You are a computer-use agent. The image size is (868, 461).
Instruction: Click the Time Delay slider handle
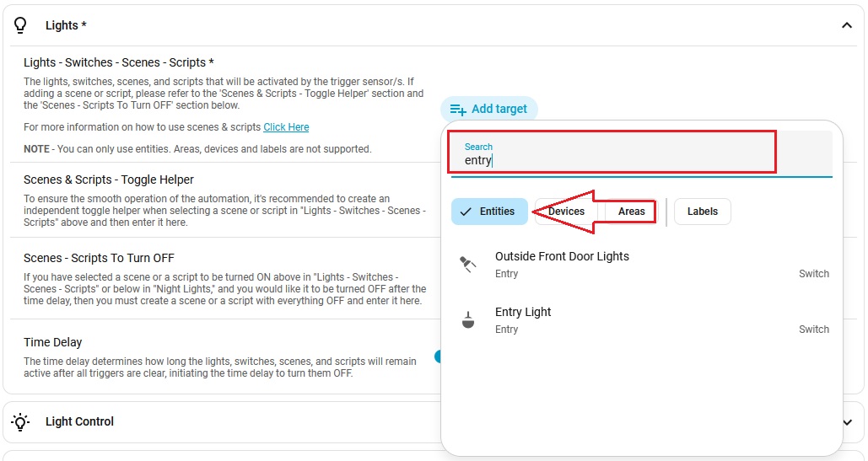tap(438, 356)
